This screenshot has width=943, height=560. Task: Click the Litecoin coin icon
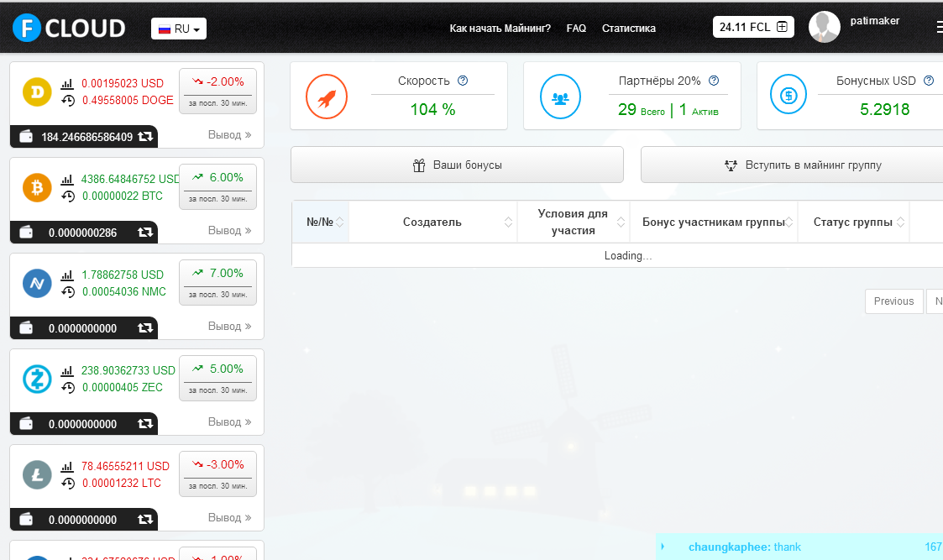[x=37, y=474]
